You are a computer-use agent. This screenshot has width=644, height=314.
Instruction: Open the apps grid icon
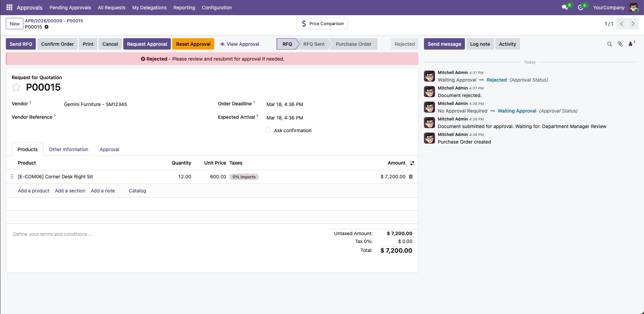coord(9,7)
